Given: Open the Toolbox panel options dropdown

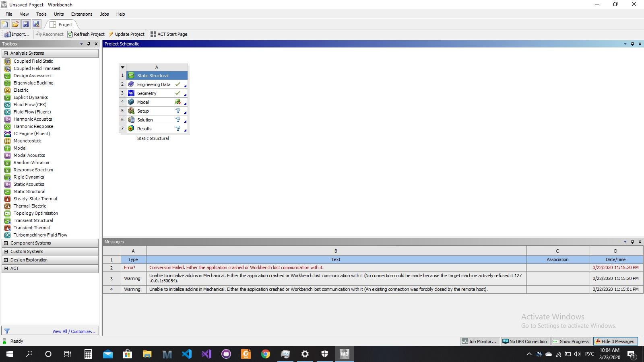Looking at the screenshot, I should point(81,44).
